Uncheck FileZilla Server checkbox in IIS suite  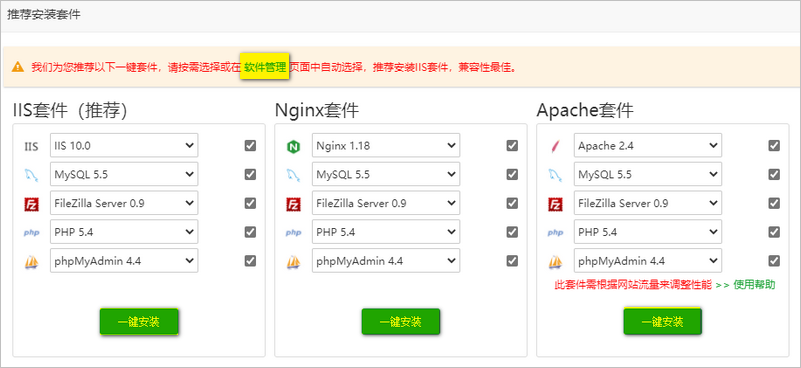pos(250,203)
